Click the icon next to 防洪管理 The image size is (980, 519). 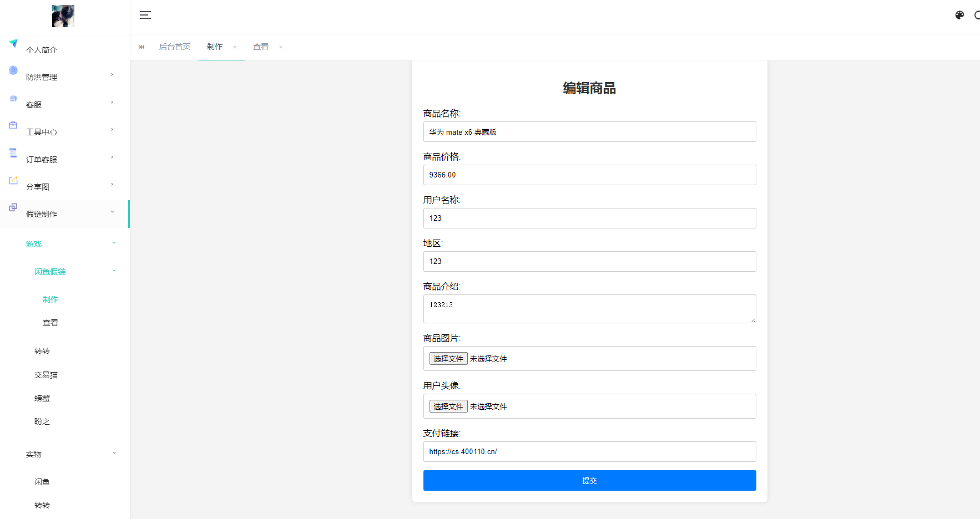13,70
